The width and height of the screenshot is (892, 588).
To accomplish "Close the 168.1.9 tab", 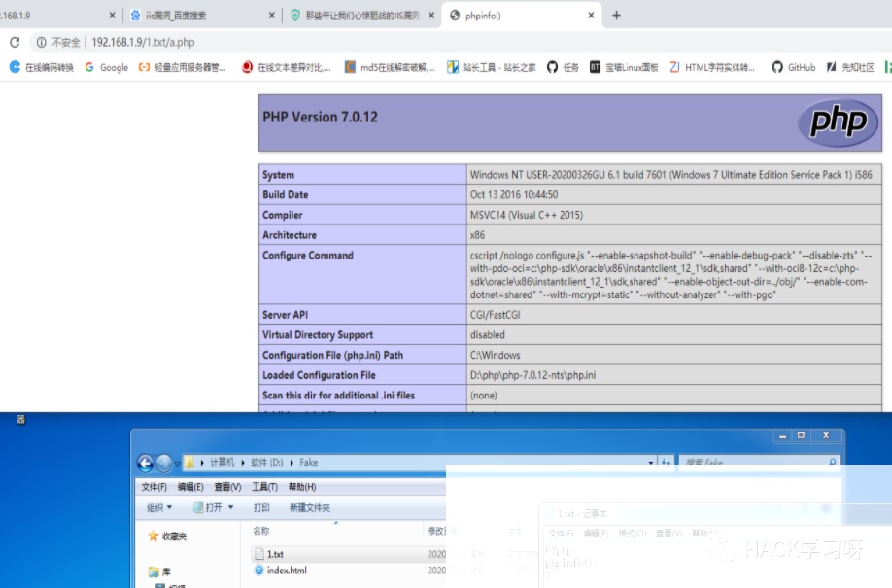I will pos(112,16).
